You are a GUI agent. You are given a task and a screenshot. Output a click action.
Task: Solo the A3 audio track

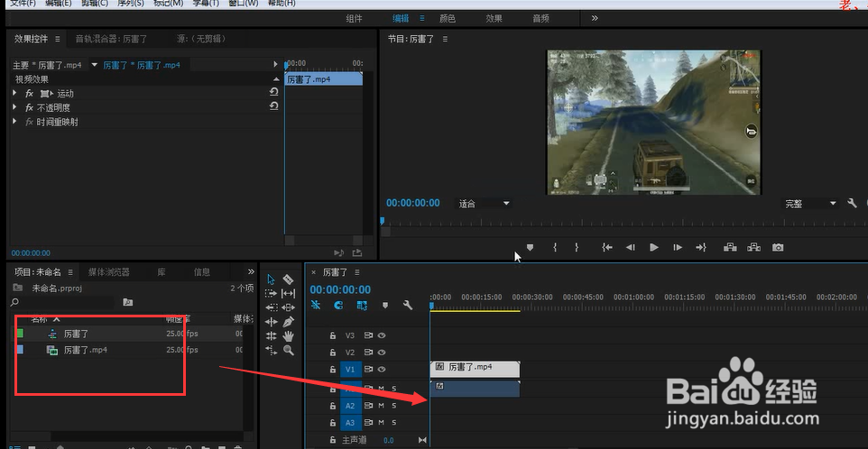point(394,423)
